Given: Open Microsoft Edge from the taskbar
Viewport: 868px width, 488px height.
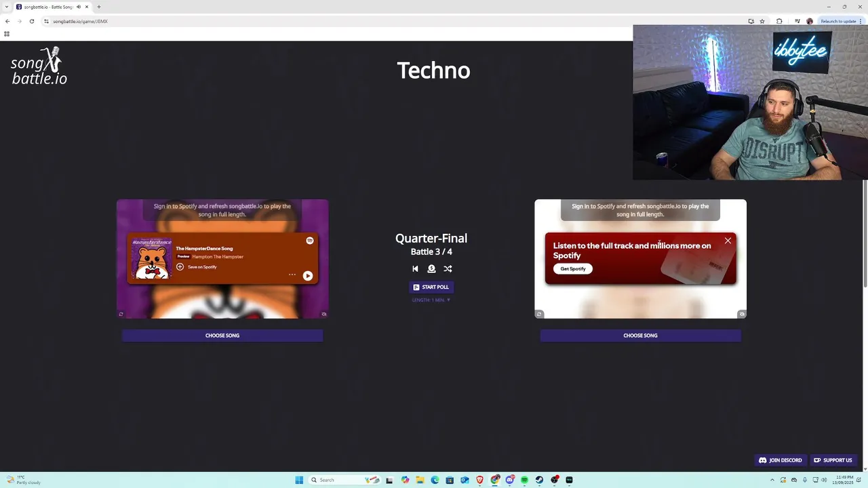Looking at the screenshot, I should pyautogui.click(x=435, y=480).
